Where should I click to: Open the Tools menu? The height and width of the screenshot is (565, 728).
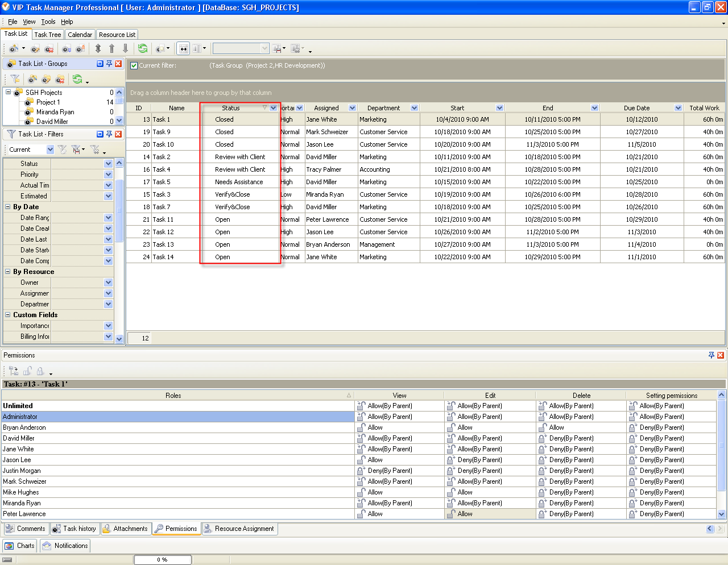coord(48,22)
